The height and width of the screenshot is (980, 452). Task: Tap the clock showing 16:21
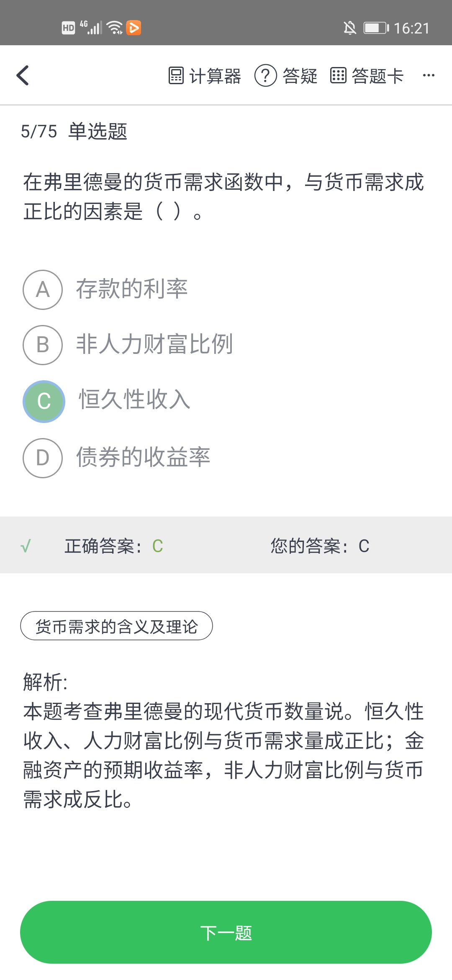[412, 28]
